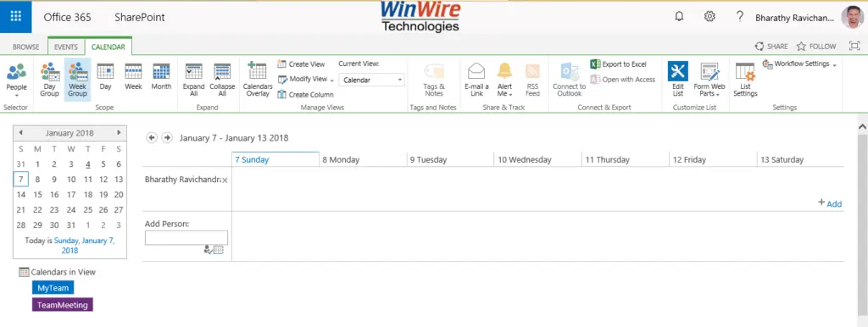Expand the Workflow Settings menu
This screenshot has height=327, width=868.
tap(798, 64)
